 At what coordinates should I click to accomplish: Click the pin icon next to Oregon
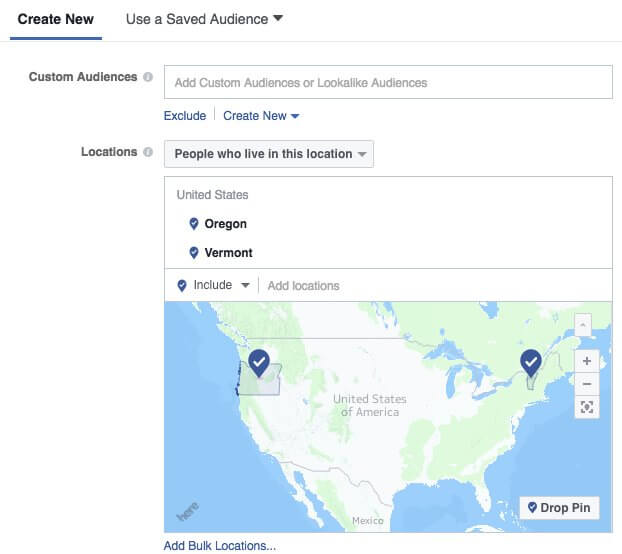pyautogui.click(x=194, y=224)
